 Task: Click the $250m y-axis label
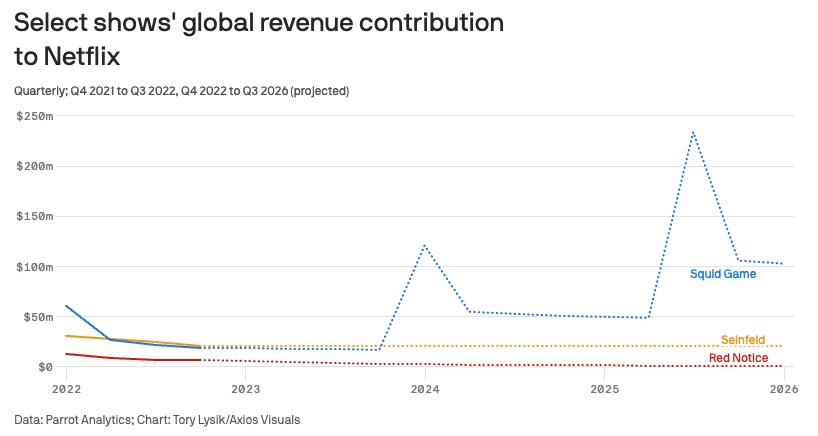(x=34, y=116)
